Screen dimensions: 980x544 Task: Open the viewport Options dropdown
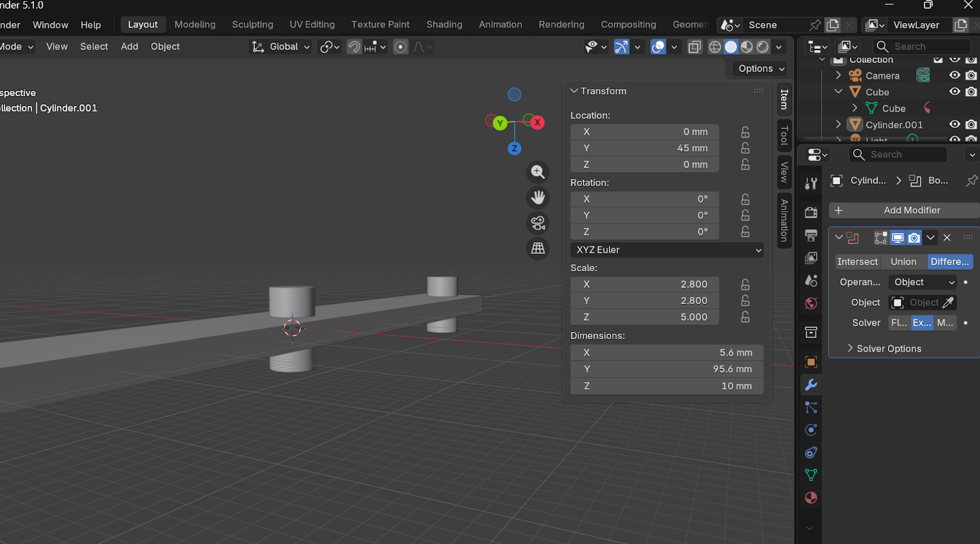point(761,69)
